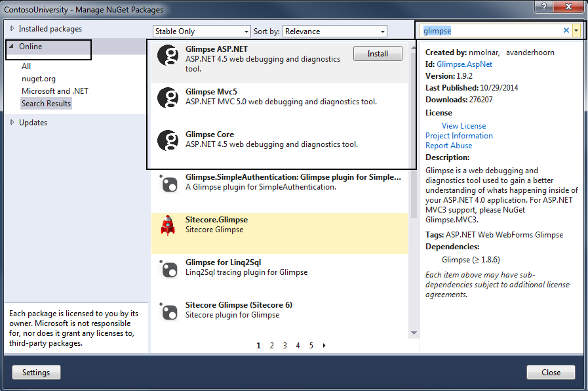Viewport: 588px width, 391px height.
Task: Click the Glimpse for Linq2Sql package icon
Action: pos(168,269)
